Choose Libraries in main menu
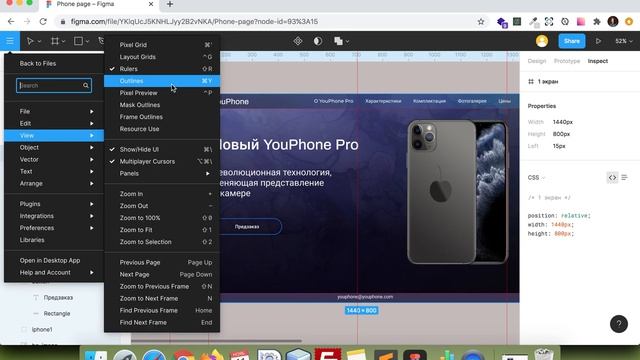The height and width of the screenshot is (360, 640). click(54, 240)
